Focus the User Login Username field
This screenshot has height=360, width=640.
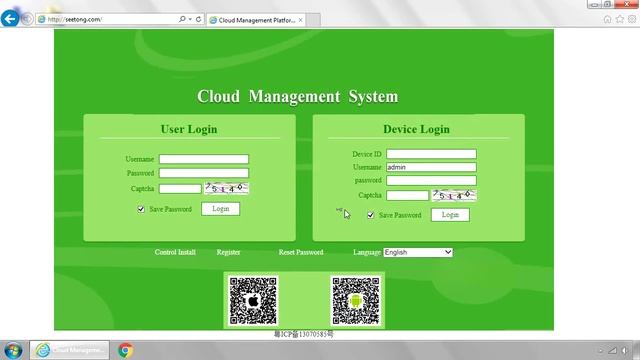[x=204, y=159]
